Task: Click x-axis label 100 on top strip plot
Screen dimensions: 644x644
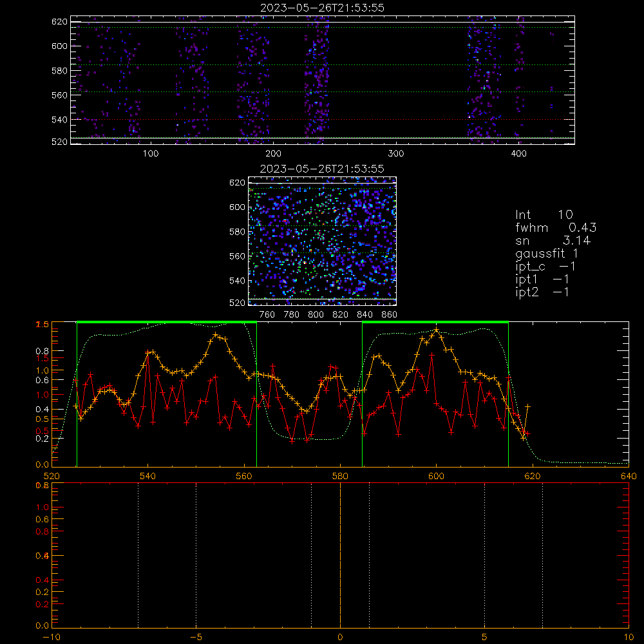Action: [x=151, y=154]
